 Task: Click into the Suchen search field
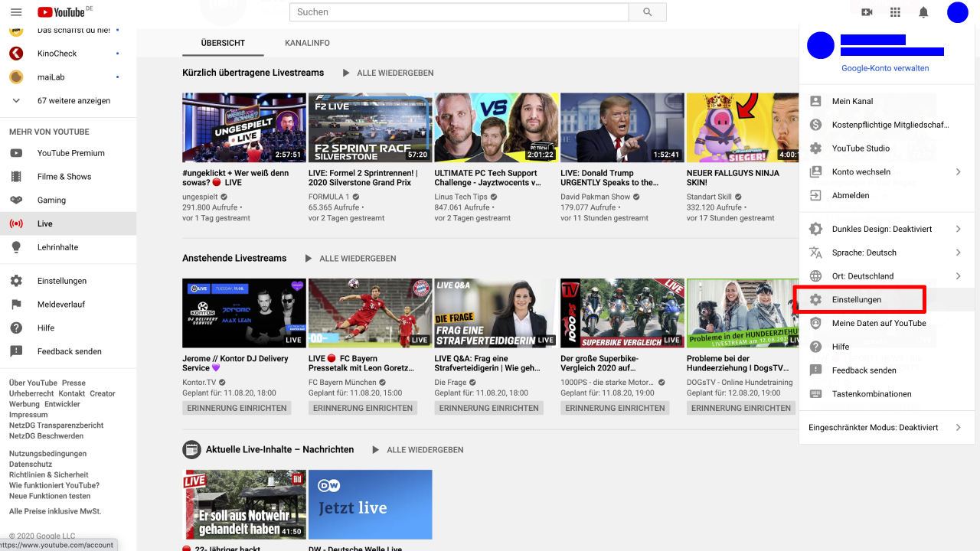[459, 12]
